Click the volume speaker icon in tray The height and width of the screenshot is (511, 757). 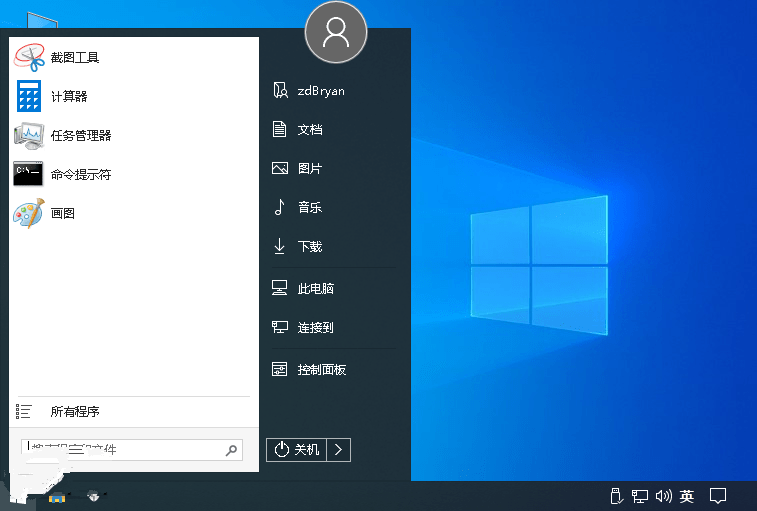point(663,496)
